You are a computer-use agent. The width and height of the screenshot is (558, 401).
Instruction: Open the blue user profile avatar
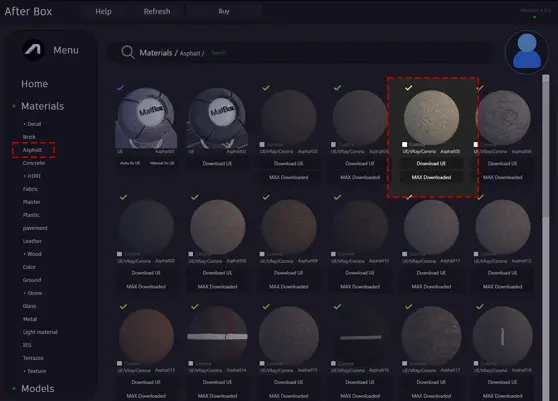(527, 52)
